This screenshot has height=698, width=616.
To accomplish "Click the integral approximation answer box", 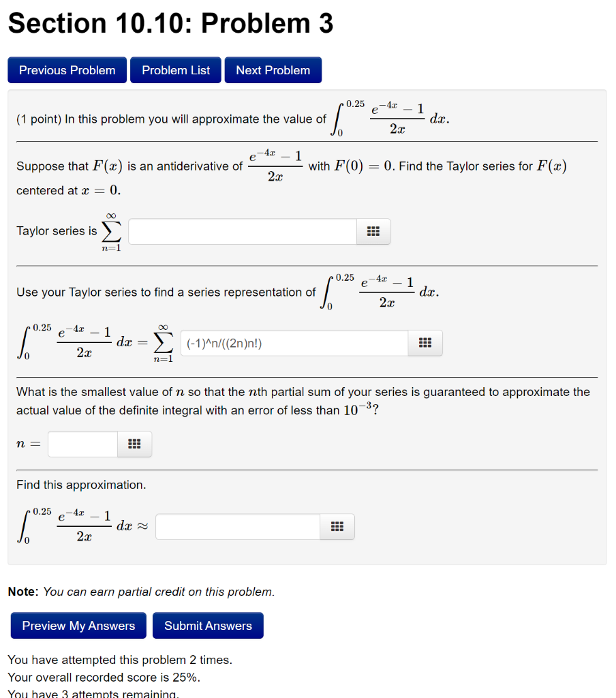I will pyautogui.click(x=238, y=526).
